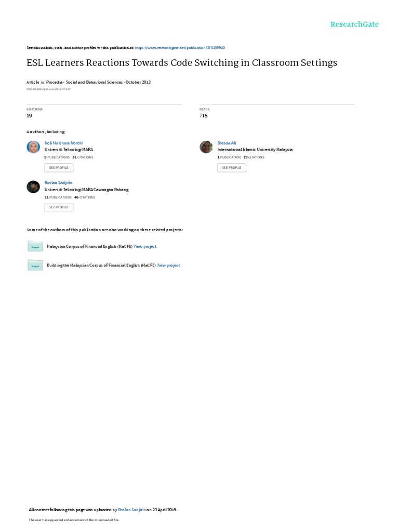The width and height of the screenshot is (399, 532).
Task: Open View project for Malaysian Corpus
Action: coord(145,247)
